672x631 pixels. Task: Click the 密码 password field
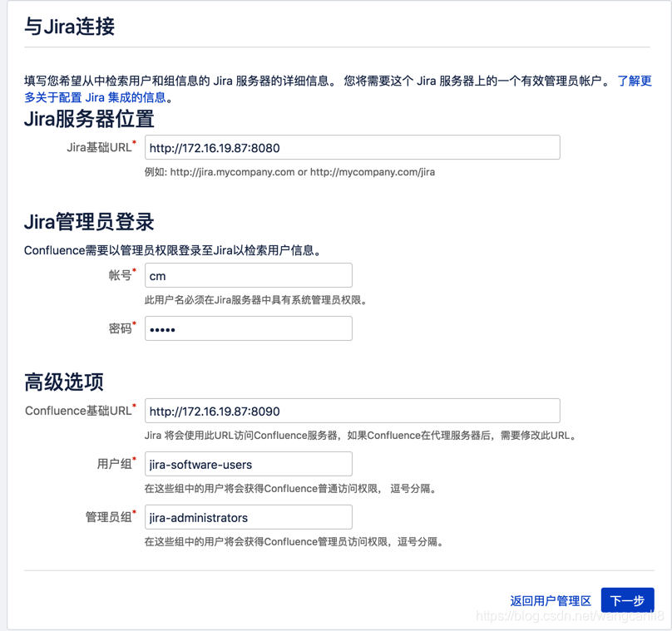coord(249,328)
